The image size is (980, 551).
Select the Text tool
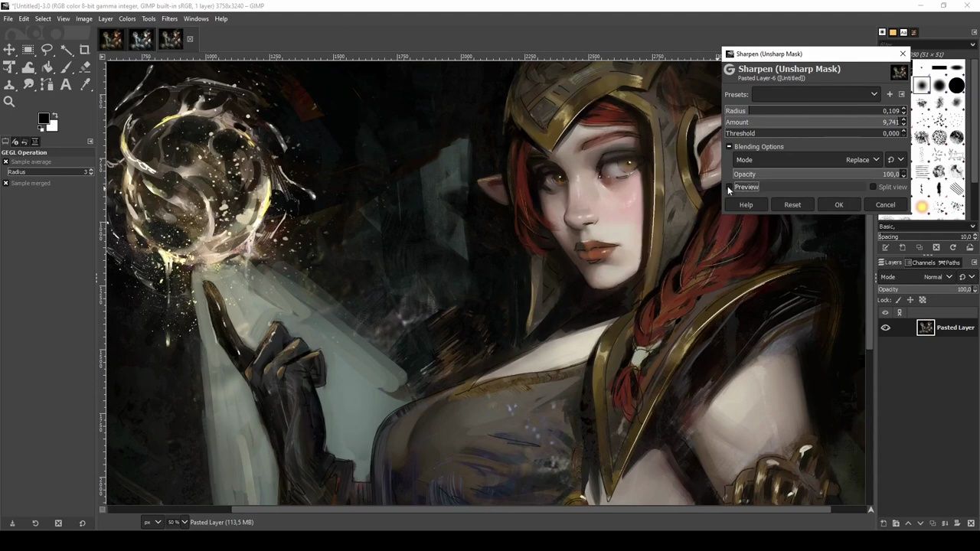point(66,84)
